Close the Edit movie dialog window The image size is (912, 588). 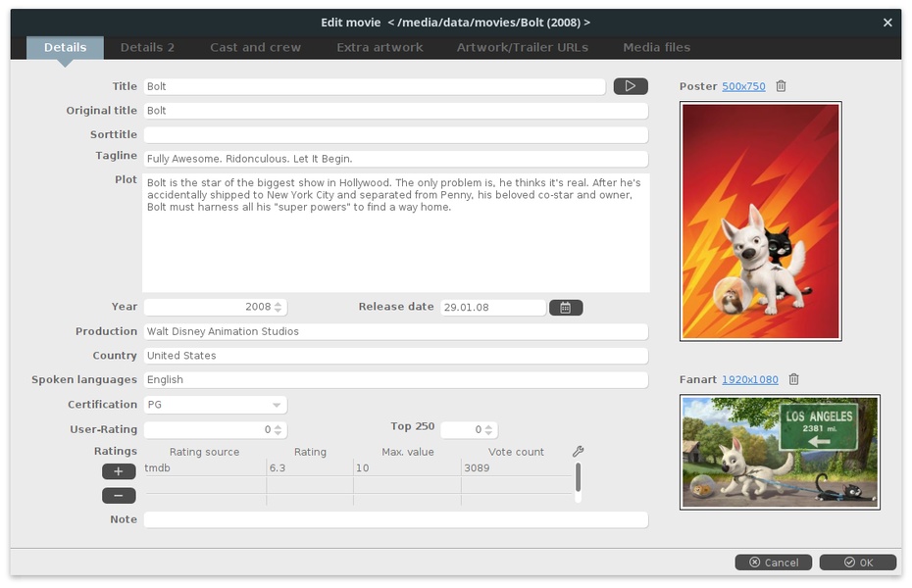887,23
